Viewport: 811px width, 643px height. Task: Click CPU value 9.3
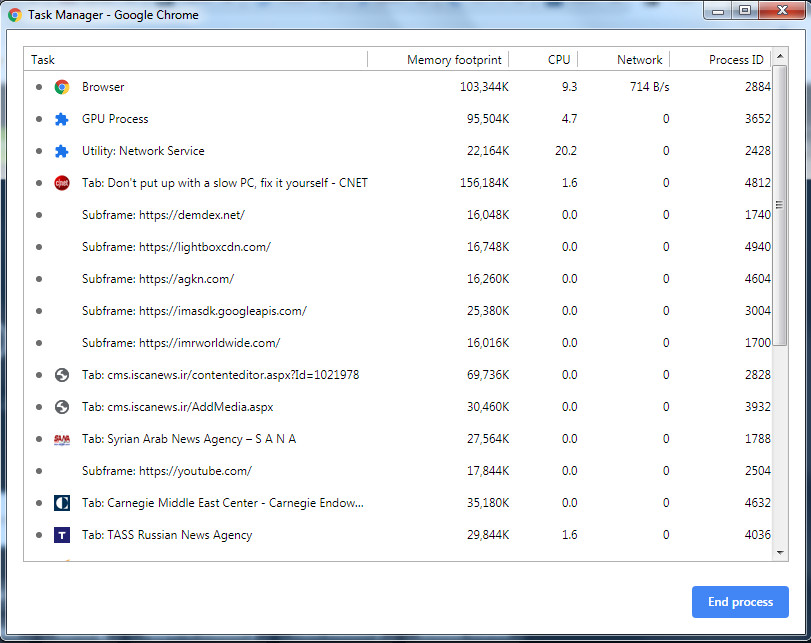tap(569, 87)
